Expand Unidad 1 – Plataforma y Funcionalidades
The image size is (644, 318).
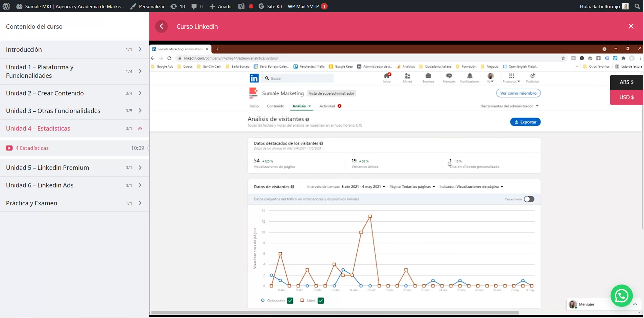[74, 71]
